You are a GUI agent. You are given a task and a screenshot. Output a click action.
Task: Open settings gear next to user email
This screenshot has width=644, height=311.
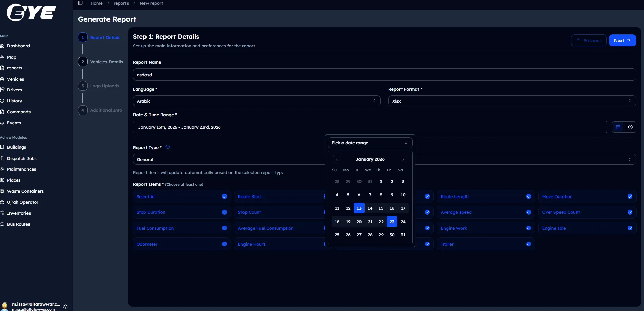click(65, 307)
